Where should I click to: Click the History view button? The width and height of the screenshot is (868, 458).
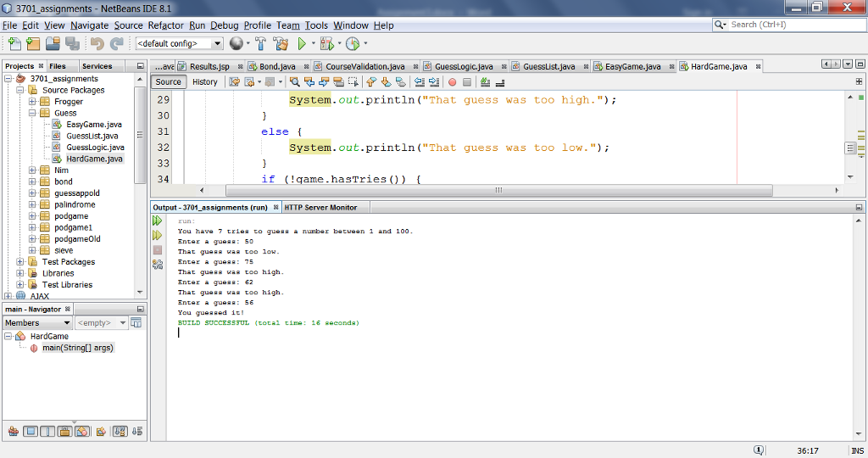pyautogui.click(x=205, y=82)
